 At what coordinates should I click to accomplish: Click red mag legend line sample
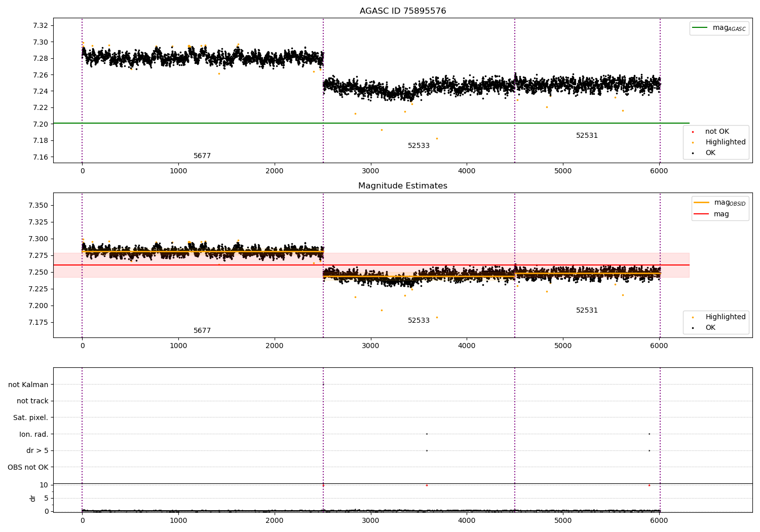click(x=701, y=214)
